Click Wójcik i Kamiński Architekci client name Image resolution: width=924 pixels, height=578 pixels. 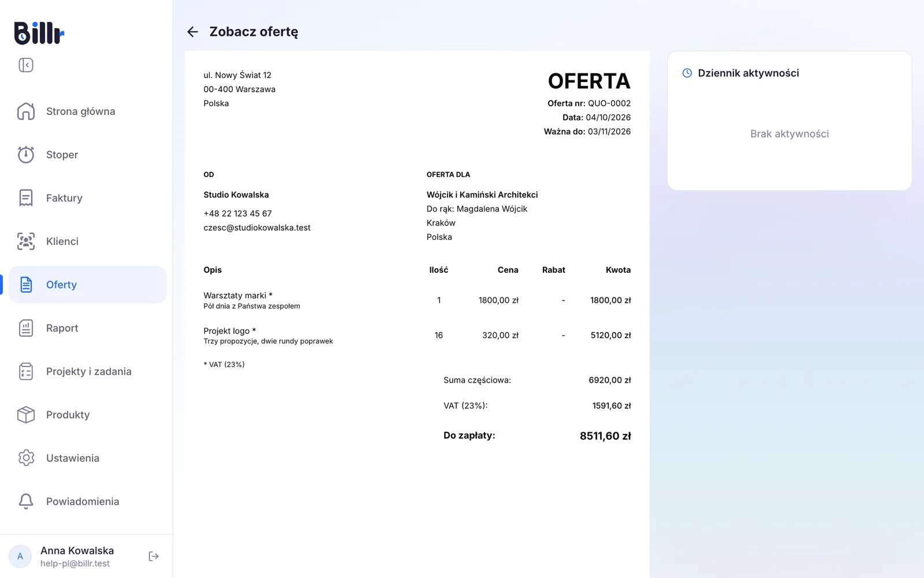click(482, 195)
